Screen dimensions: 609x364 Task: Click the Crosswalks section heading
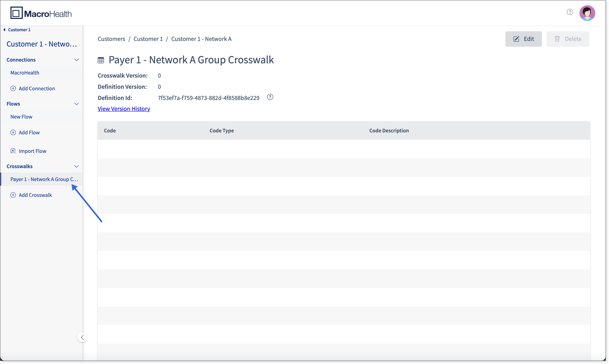[19, 166]
